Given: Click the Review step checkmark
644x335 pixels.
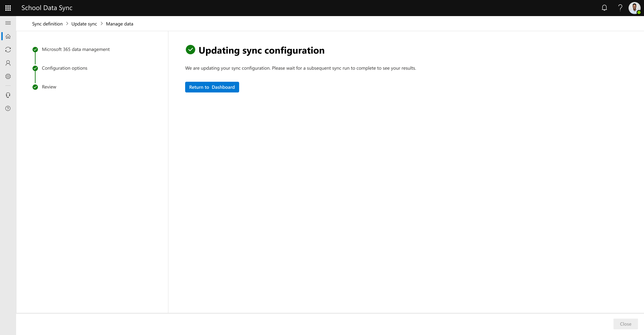Looking at the screenshot, I should tap(35, 87).
